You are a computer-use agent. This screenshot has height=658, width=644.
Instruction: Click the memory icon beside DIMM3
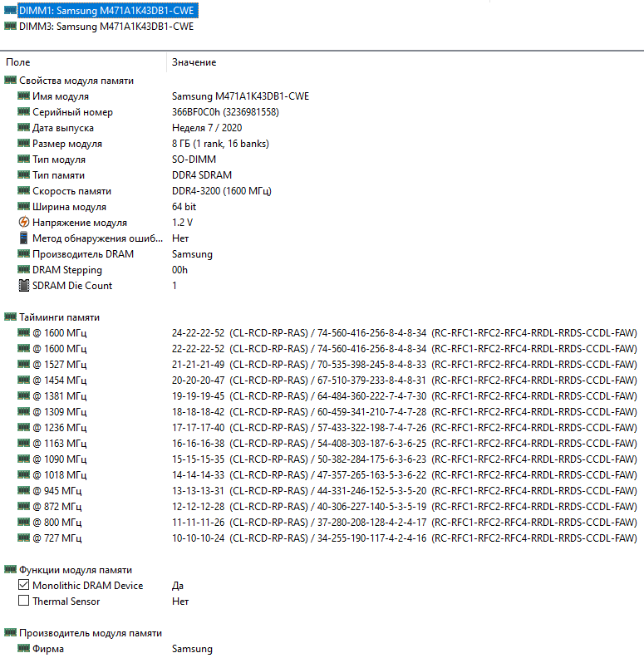(x=10, y=26)
